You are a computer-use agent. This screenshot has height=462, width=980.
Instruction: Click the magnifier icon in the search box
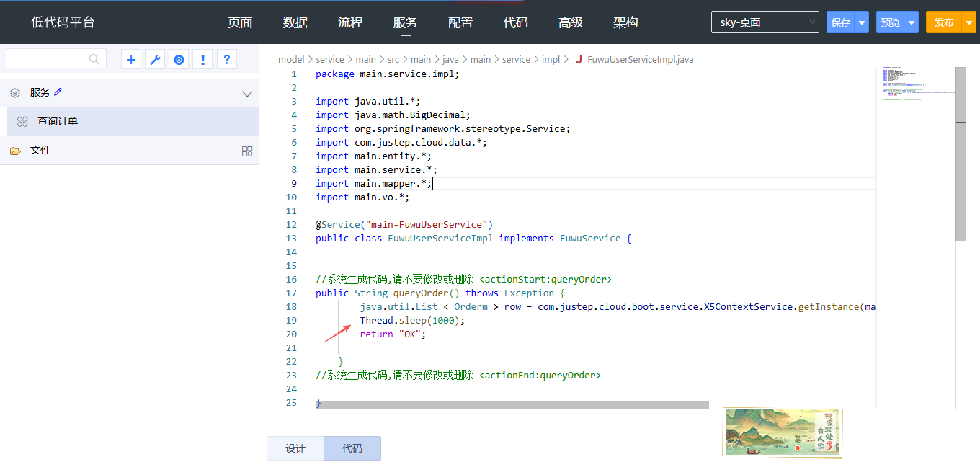coord(94,60)
